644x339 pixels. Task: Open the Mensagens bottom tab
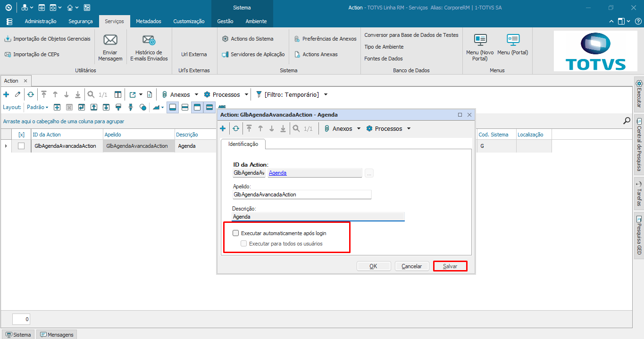pyautogui.click(x=57, y=335)
